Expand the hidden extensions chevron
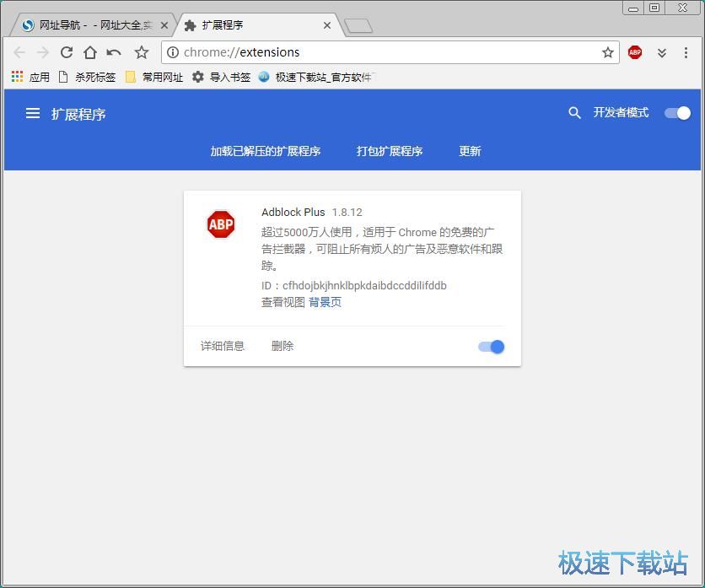The height and width of the screenshot is (588, 705). 662,53
